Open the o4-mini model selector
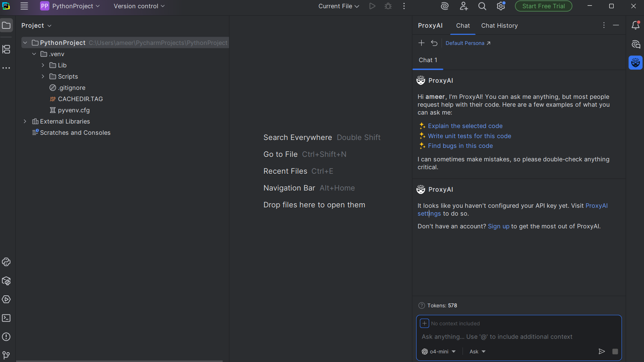The image size is (644, 362). point(439,352)
